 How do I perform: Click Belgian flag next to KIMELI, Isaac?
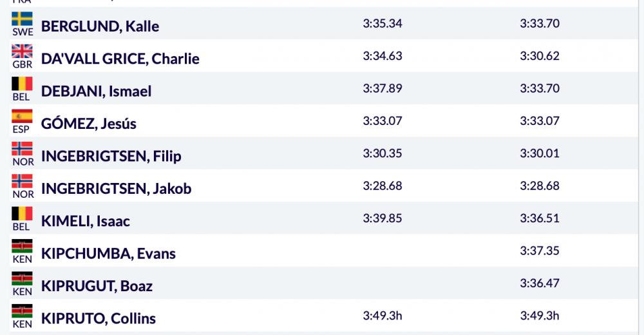tap(22, 213)
